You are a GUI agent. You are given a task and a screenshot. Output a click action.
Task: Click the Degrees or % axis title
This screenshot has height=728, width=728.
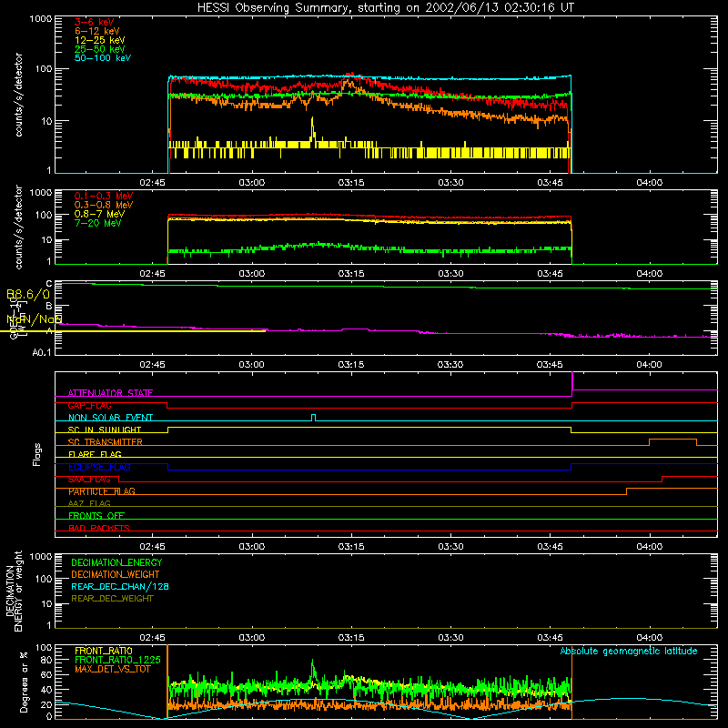click(24, 682)
